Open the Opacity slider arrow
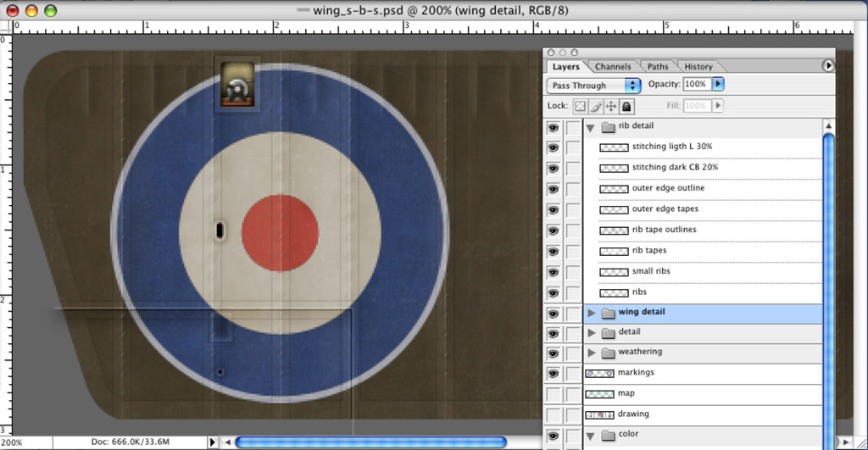 pos(718,84)
